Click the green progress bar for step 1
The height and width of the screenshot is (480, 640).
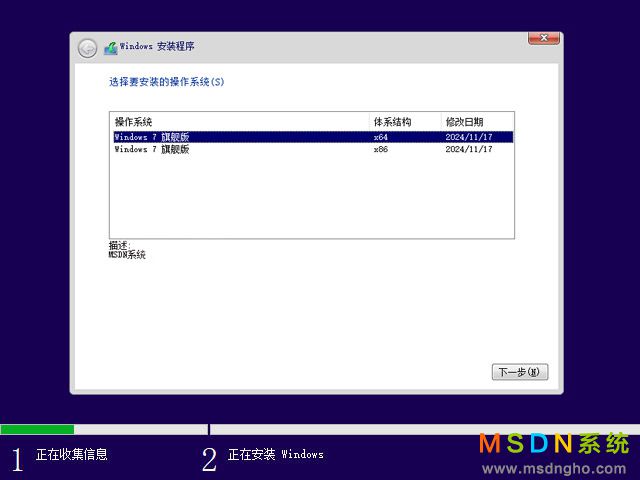click(x=37, y=429)
